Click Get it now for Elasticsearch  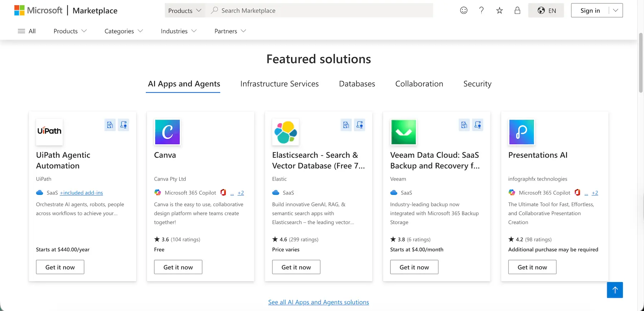pos(296,267)
